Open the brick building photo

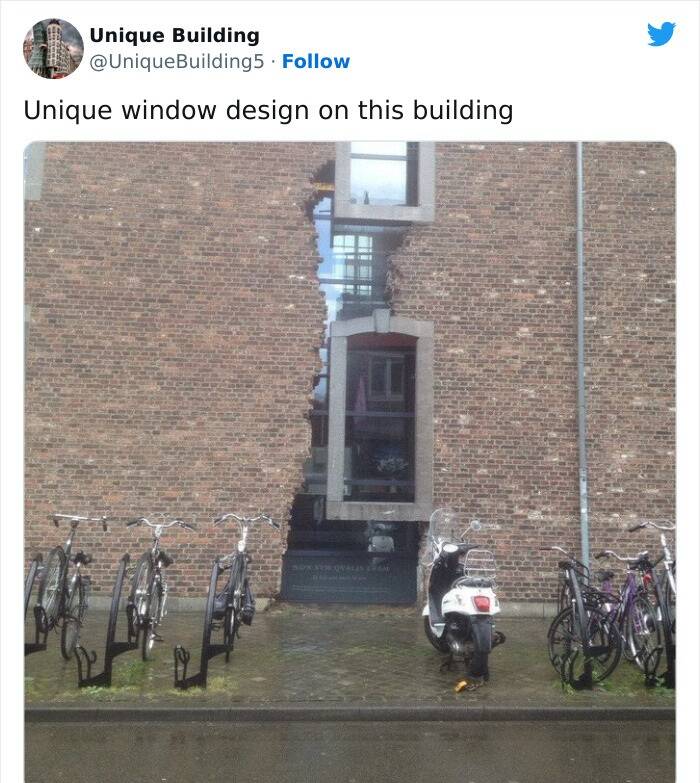350,462
